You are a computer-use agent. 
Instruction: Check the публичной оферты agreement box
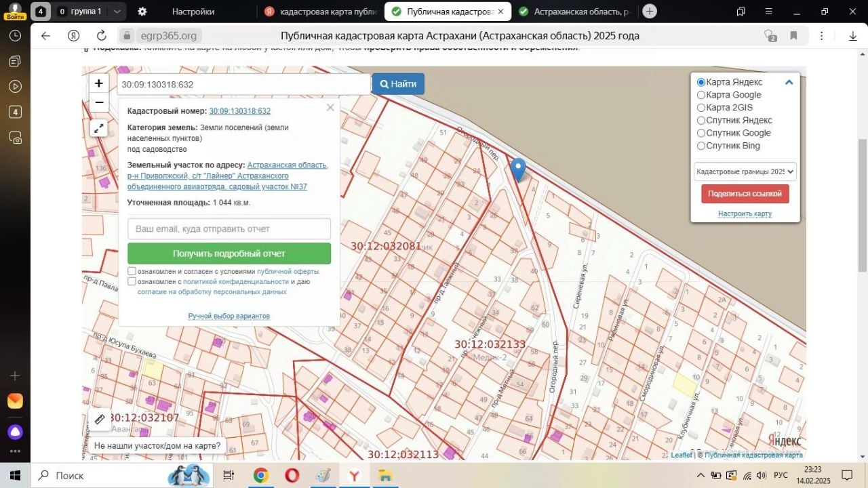[x=132, y=271]
